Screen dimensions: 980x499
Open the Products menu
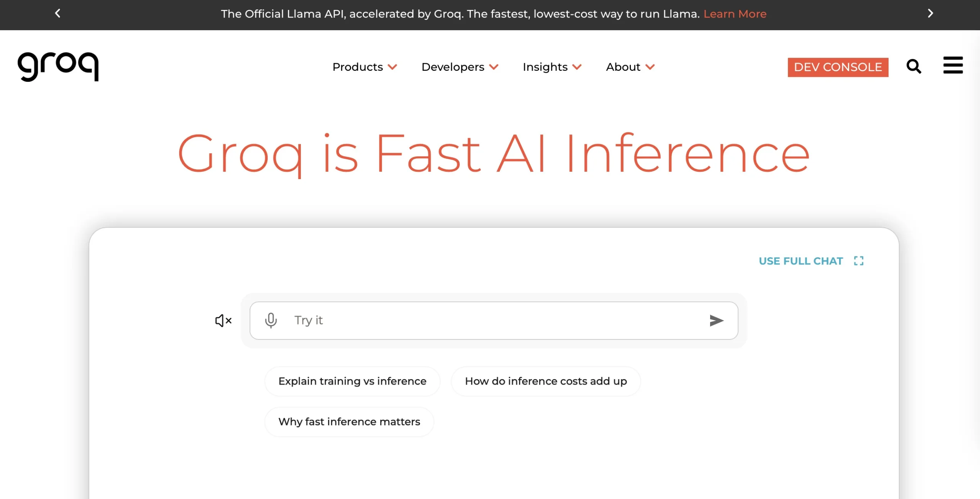[358, 67]
